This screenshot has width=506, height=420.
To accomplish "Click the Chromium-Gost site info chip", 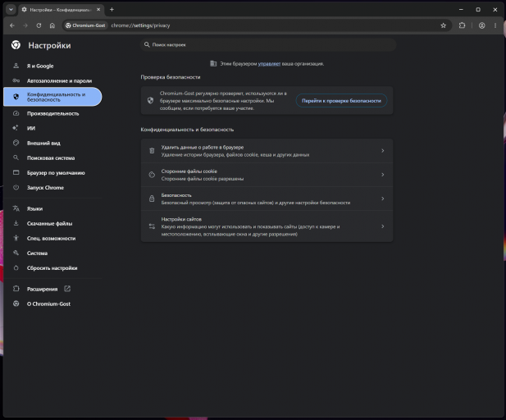I will tap(85, 25).
